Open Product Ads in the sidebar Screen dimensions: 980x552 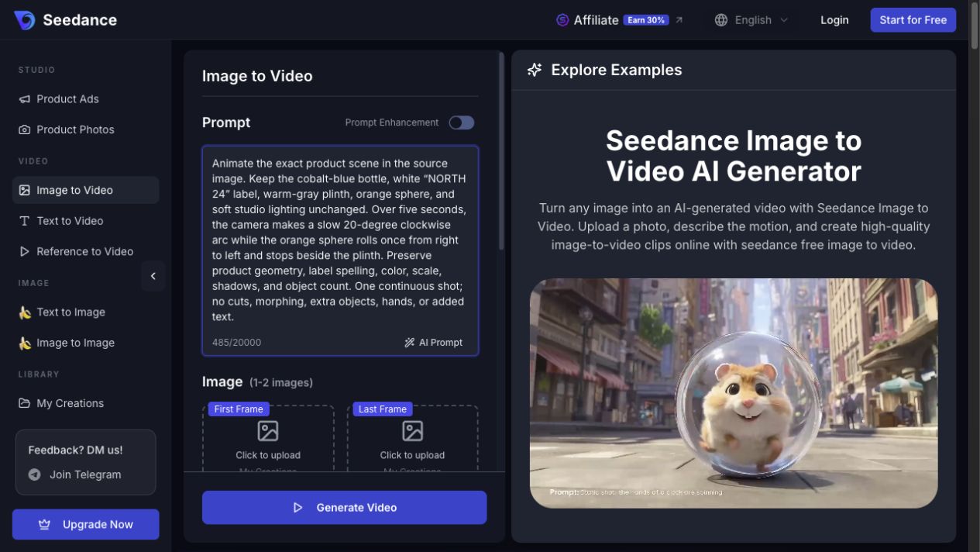pyautogui.click(x=85, y=99)
